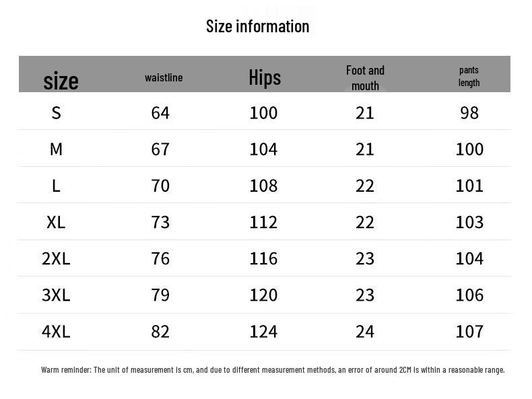Click the 'pants length' column header
Screen dimensions: 532x399
click(x=469, y=76)
